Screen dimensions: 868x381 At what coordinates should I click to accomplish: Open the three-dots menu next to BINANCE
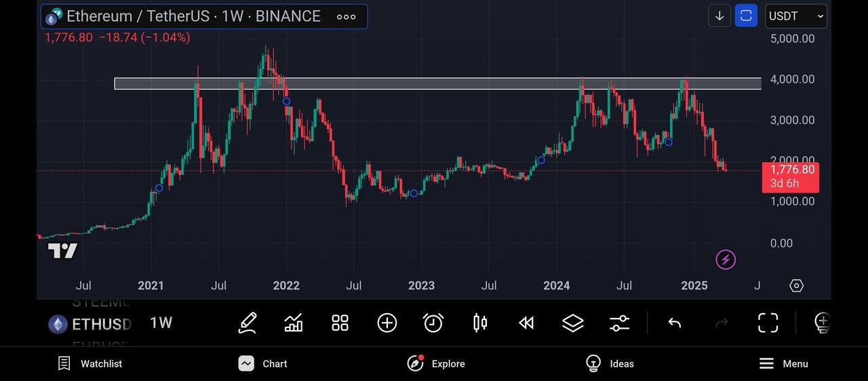[346, 17]
